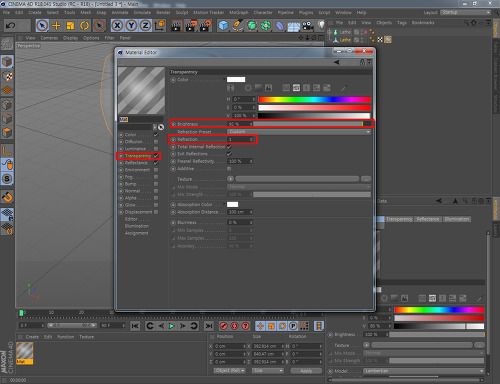Open the Texture arrow menu in Material Editor
The width and height of the screenshot is (500, 384).
point(230,179)
